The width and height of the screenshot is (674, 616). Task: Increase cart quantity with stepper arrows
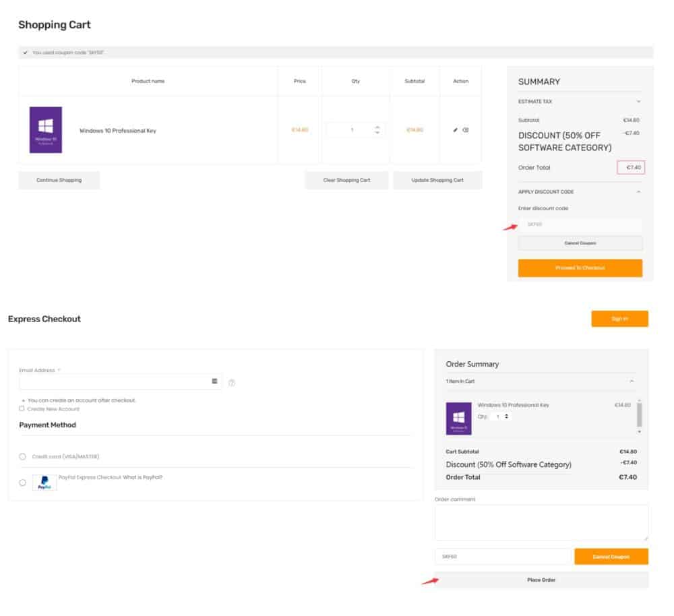pos(377,127)
